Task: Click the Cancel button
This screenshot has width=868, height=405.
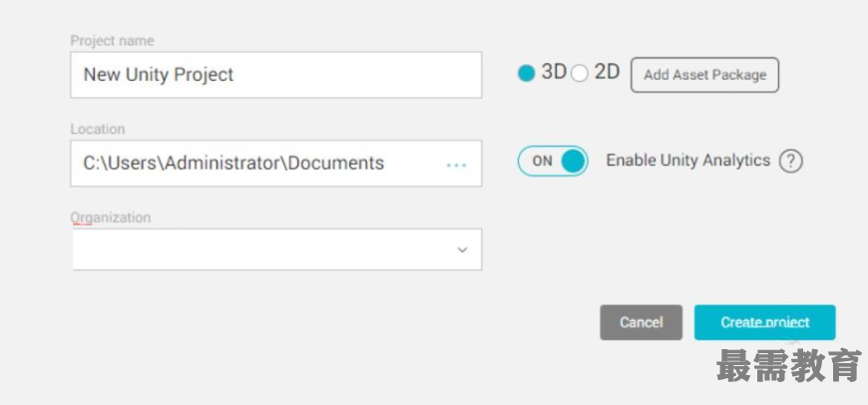Action: click(x=642, y=322)
